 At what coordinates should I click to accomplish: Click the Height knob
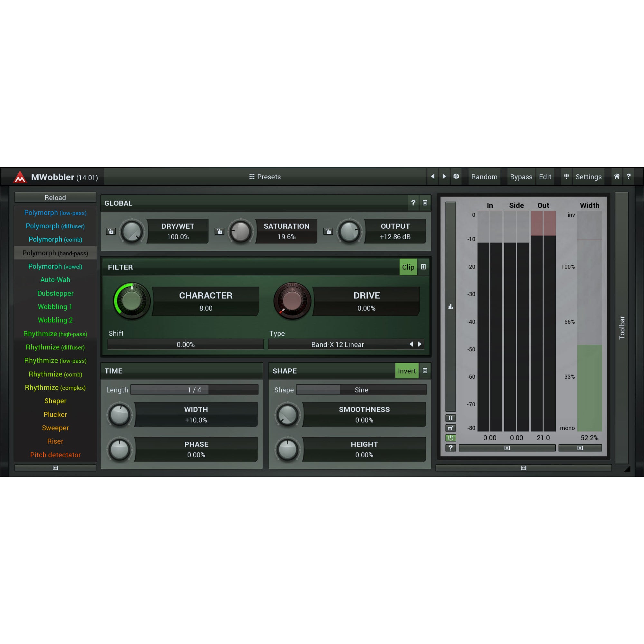tap(287, 449)
